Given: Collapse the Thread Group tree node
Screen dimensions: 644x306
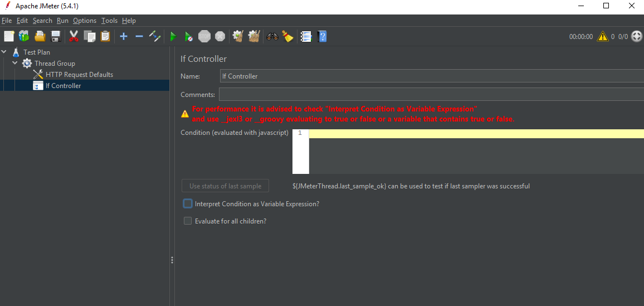Looking at the screenshot, I should tap(15, 63).
